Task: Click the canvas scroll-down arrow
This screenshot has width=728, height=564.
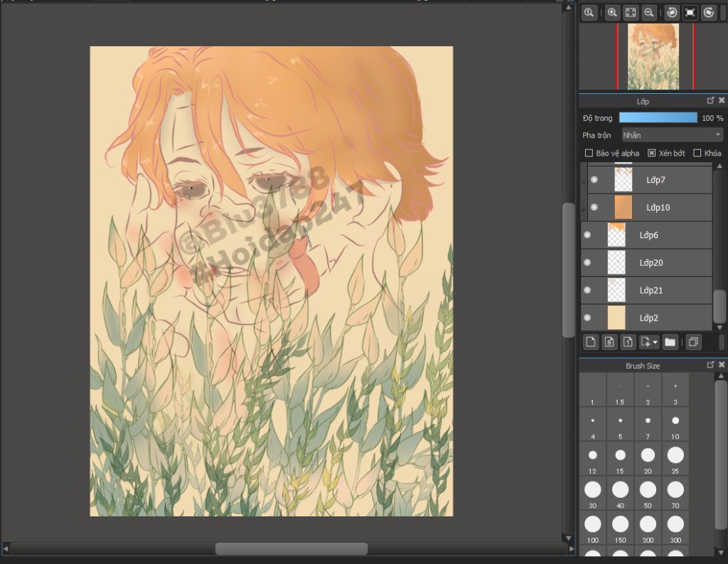Action: tap(569, 538)
